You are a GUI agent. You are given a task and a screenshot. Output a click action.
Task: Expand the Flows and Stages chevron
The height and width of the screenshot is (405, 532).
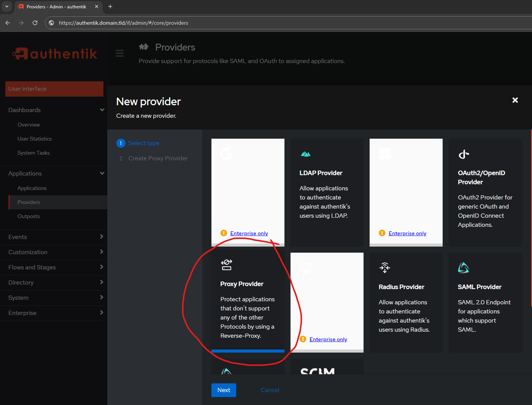[102, 267]
